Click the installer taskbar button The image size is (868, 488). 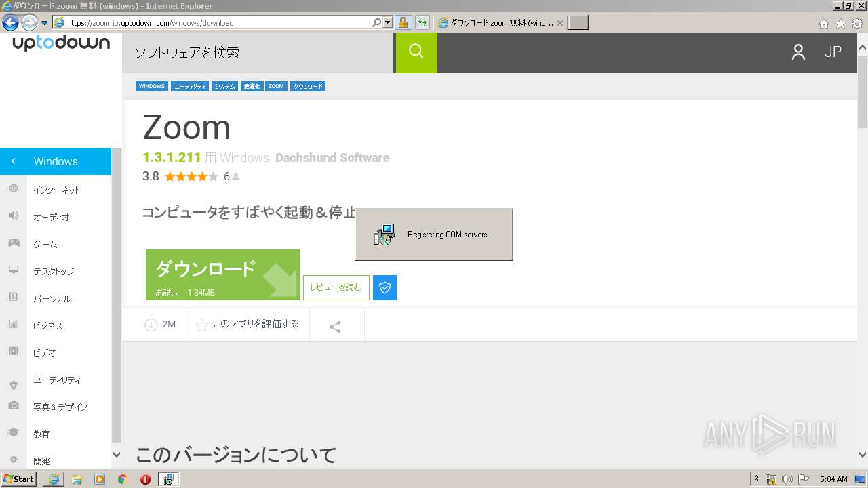(x=169, y=479)
